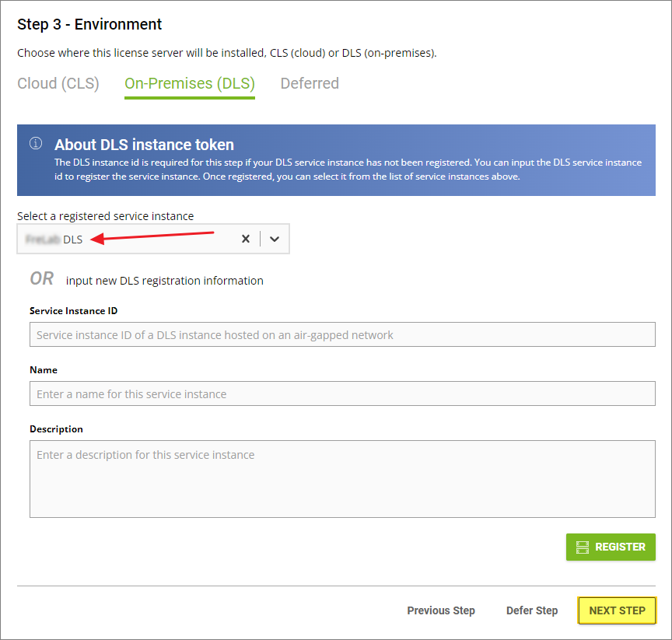Click the server icon on the Register button

click(583, 547)
